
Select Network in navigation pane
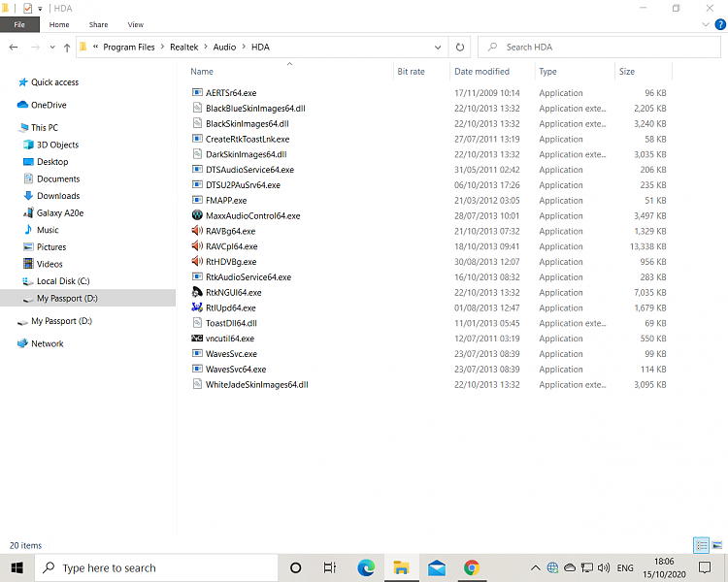click(x=48, y=343)
